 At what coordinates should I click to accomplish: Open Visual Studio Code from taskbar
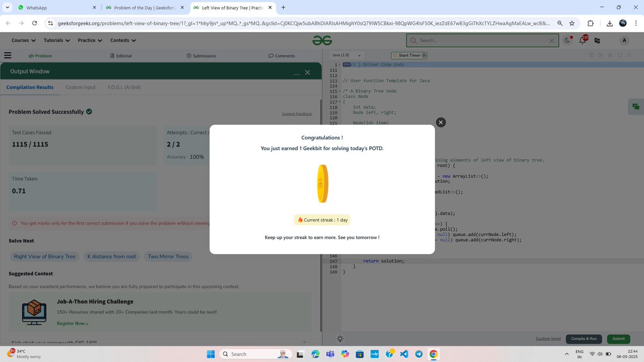pyautogui.click(x=404, y=354)
